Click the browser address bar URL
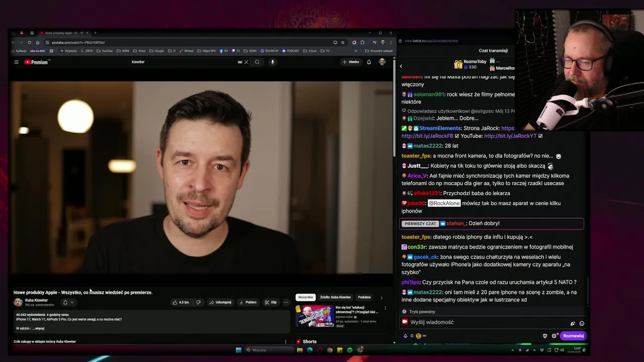This screenshot has height=362, width=644. tap(78, 43)
